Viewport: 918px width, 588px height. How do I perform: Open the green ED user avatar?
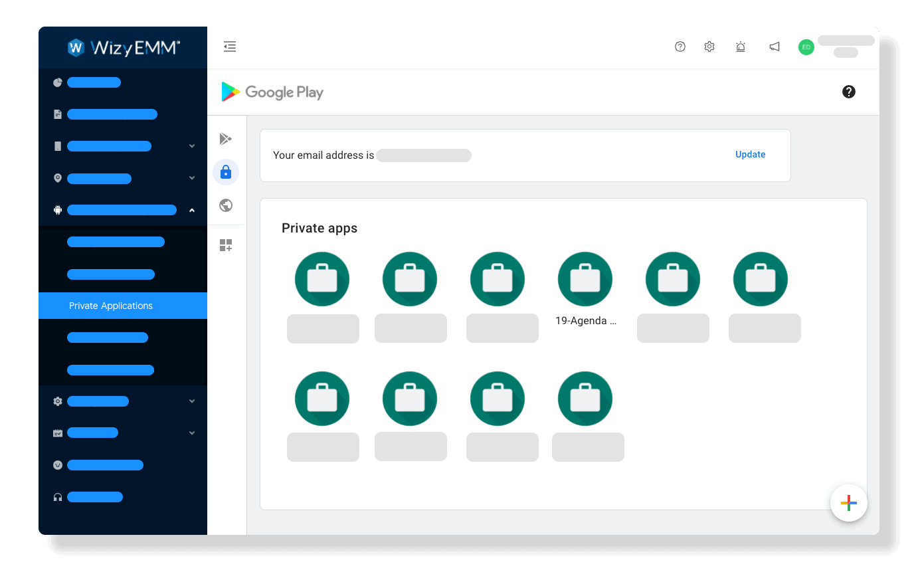(806, 47)
